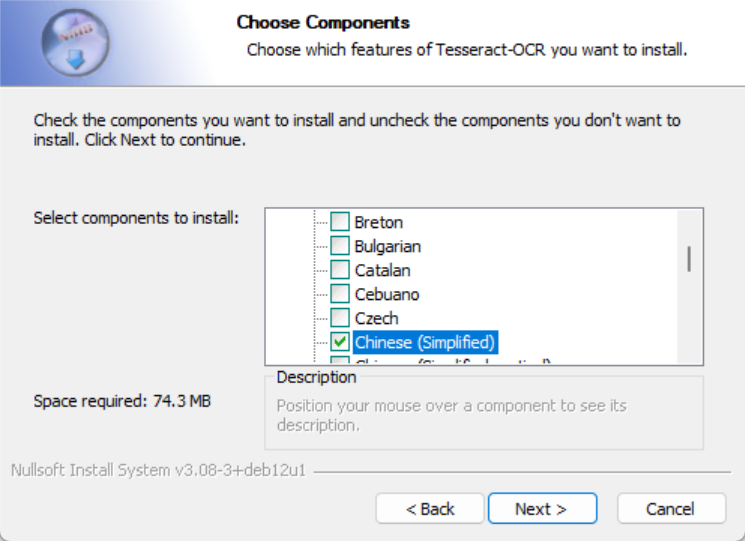Highlight the Catalan component label

click(x=383, y=270)
